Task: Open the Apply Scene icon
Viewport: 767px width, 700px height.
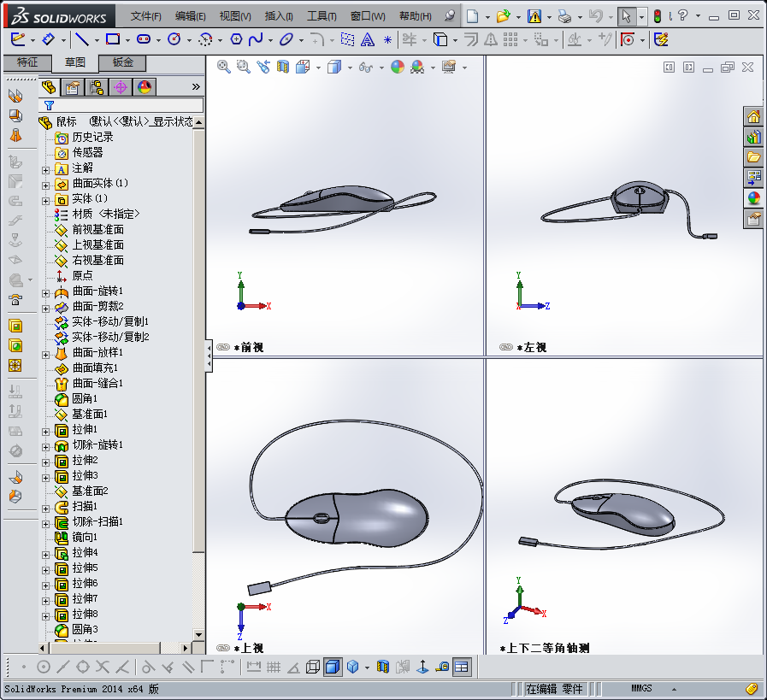Action: pos(417,67)
